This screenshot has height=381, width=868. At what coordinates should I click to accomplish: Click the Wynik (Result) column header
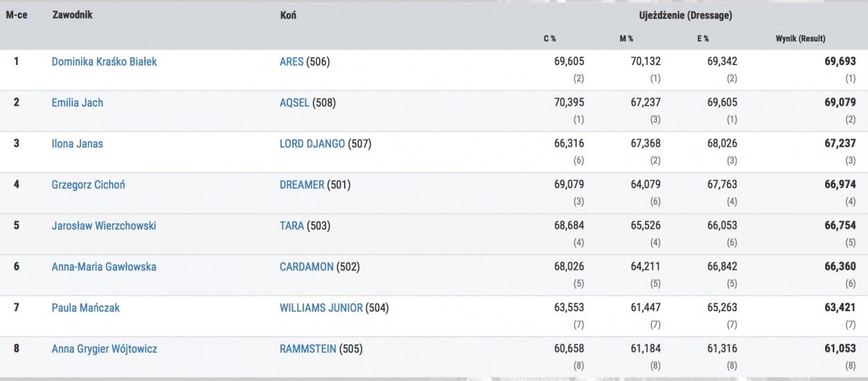800,39
